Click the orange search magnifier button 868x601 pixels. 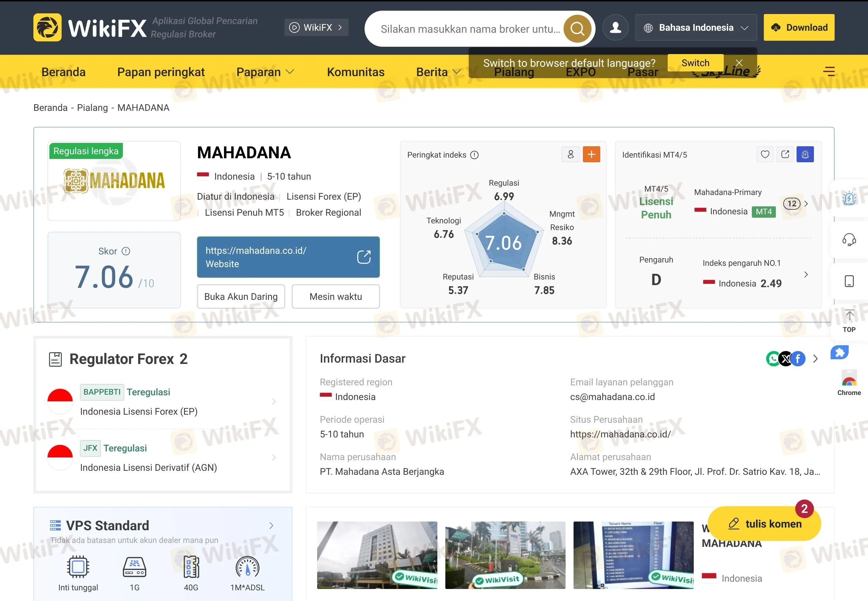click(x=577, y=29)
